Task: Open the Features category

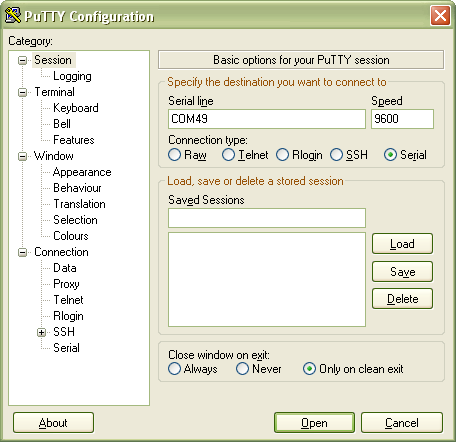Action: tap(74, 140)
